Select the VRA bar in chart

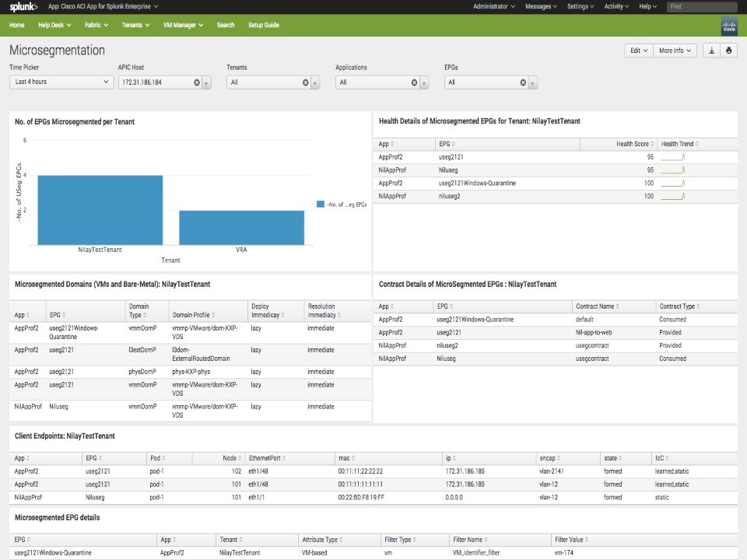point(241,228)
